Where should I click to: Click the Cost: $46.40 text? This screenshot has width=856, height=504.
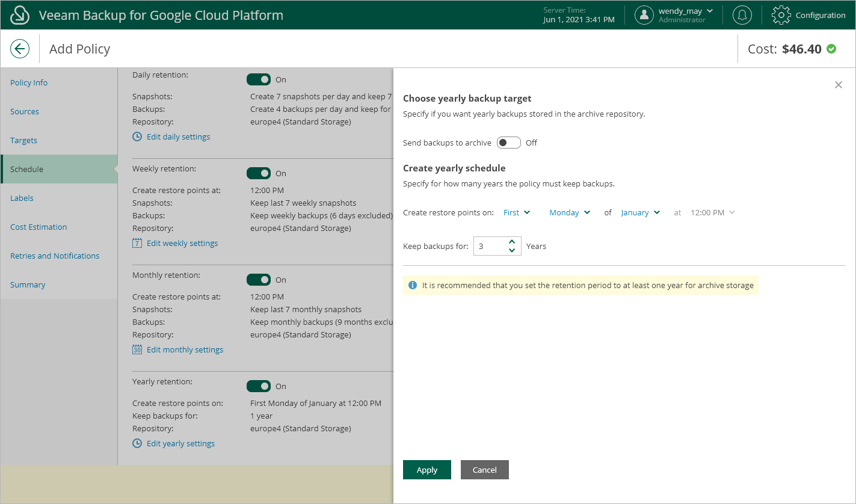click(x=784, y=49)
